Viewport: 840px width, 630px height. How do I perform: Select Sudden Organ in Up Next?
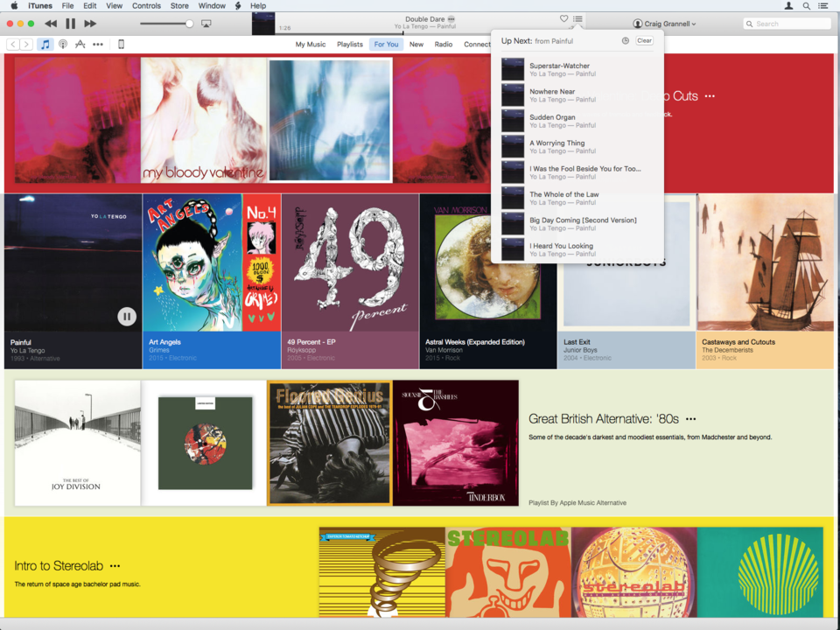[x=577, y=121]
